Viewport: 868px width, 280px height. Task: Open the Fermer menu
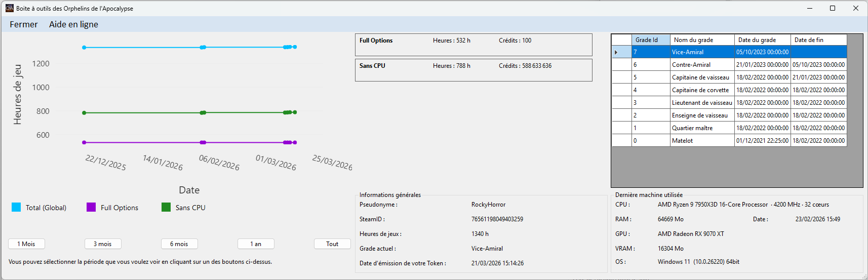23,24
